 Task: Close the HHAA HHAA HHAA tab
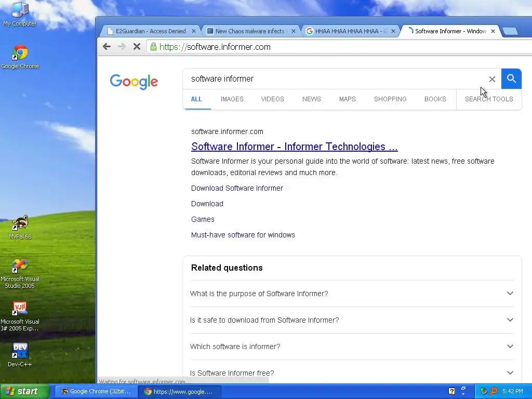pos(393,31)
